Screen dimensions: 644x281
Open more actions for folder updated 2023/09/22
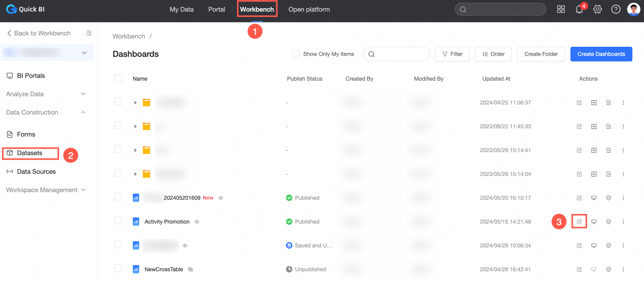(x=623, y=126)
